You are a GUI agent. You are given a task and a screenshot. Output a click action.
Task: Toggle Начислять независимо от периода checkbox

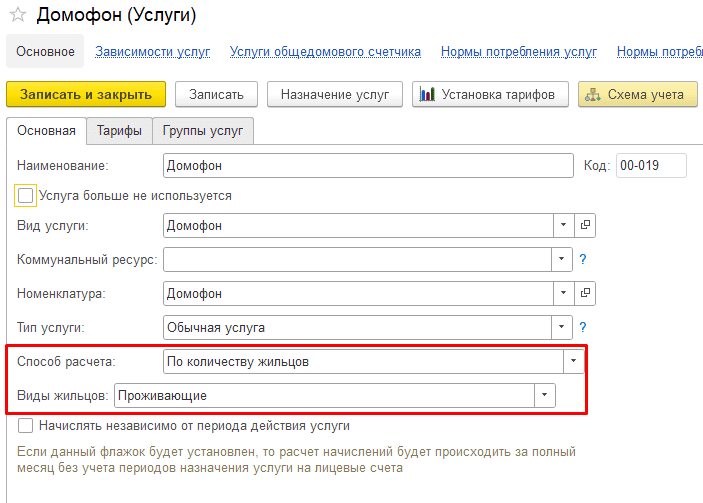pos(25,425)
